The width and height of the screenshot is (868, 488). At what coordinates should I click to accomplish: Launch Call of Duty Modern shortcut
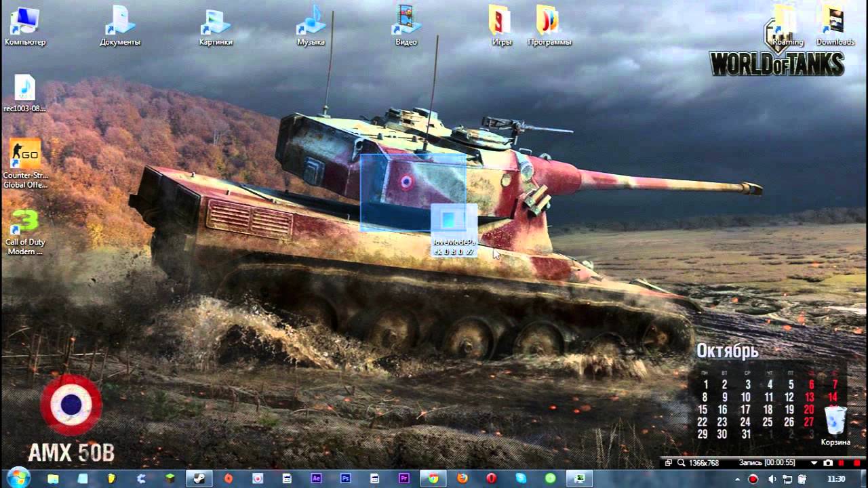[25, 231]
